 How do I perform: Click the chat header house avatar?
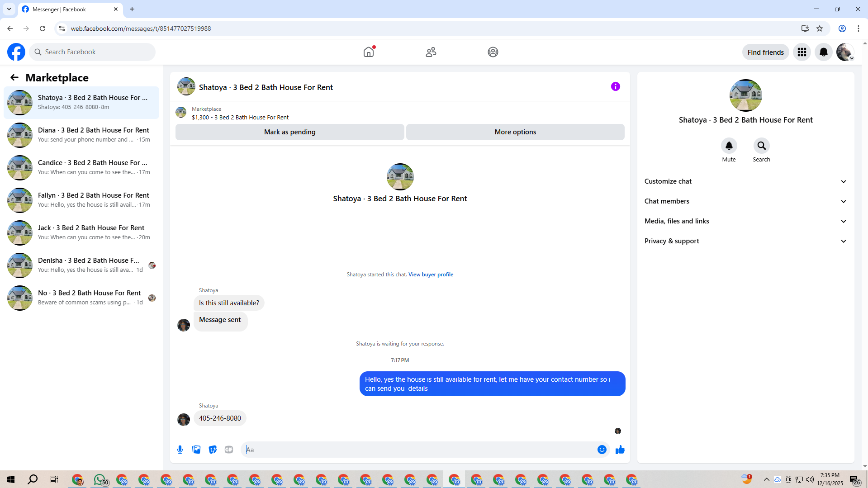[x=186, y=86]
